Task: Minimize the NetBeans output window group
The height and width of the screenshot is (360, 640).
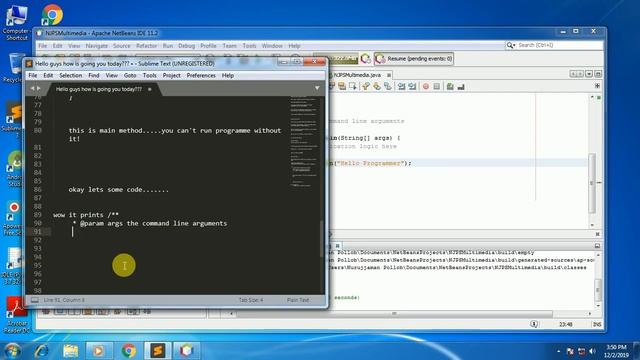Action: click(597, 246)
